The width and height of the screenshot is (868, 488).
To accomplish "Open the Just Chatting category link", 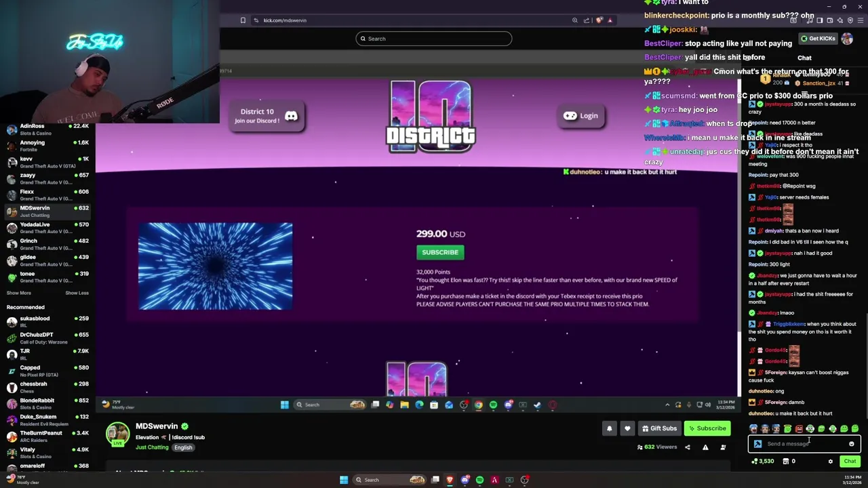I will click(x=152, y=447).
